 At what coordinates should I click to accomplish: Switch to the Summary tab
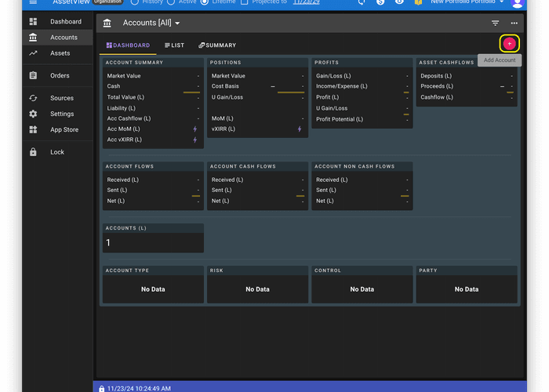[x=217, y=45]
